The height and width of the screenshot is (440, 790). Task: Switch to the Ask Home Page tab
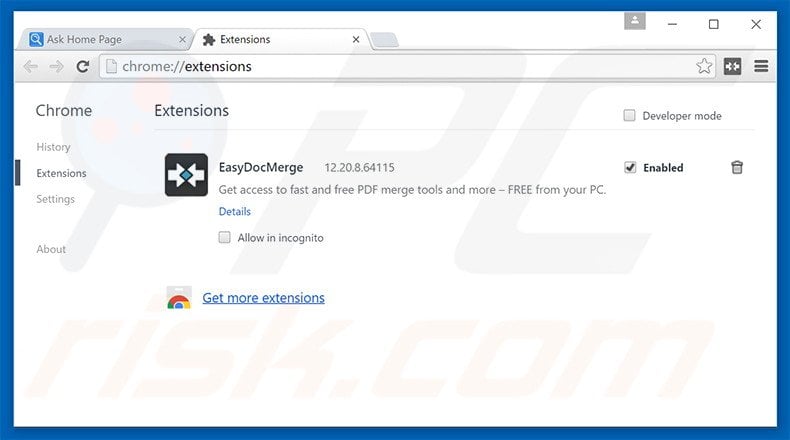click(104, 39)
